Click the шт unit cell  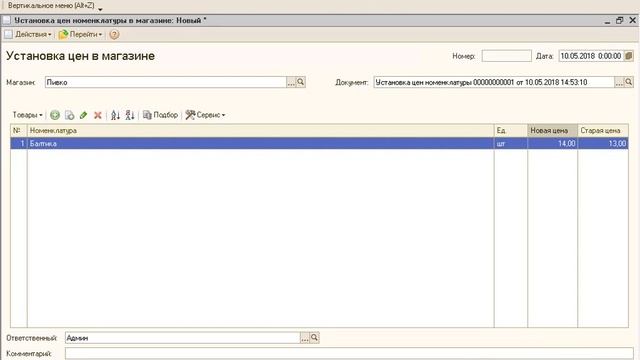tap(511, 144)
